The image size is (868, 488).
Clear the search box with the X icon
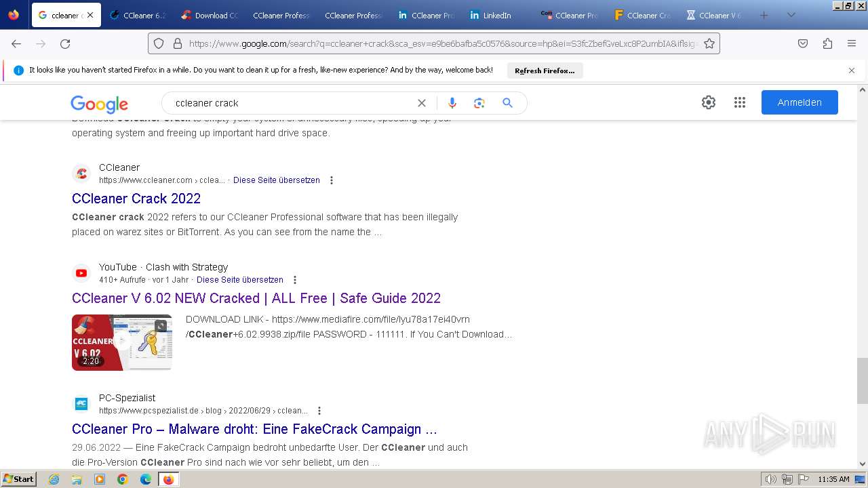coord(422,103)
